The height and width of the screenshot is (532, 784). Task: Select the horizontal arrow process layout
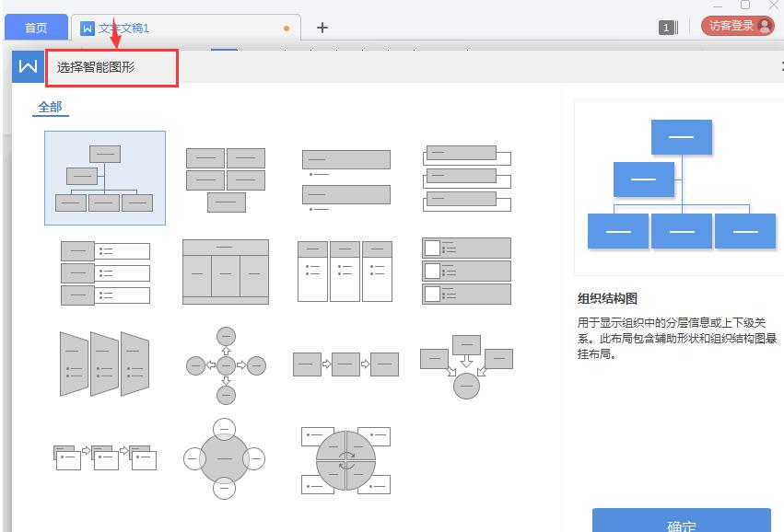click(345, 364)
